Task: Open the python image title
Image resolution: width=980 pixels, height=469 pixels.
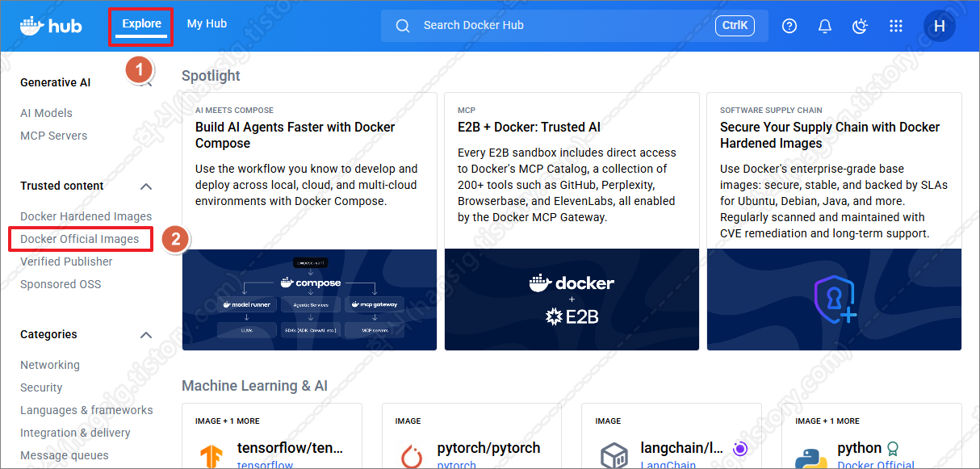Action: [x=860, y=448]
